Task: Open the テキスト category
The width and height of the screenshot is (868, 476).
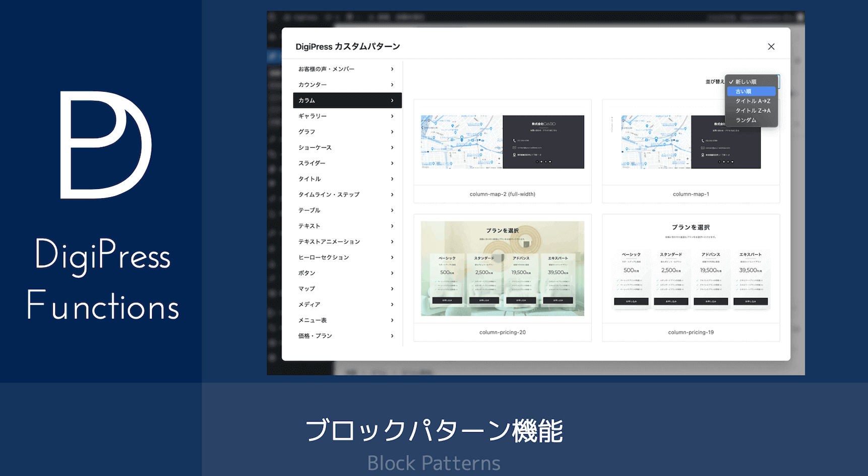Action: pyautogui.click(x=347, y=226)
